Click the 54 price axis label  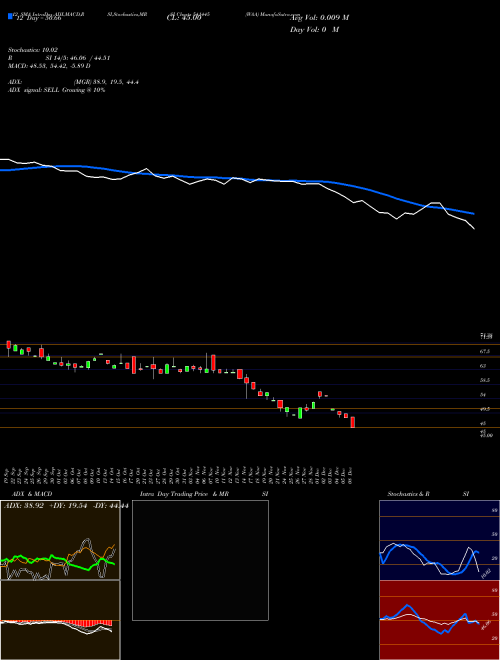484,395
